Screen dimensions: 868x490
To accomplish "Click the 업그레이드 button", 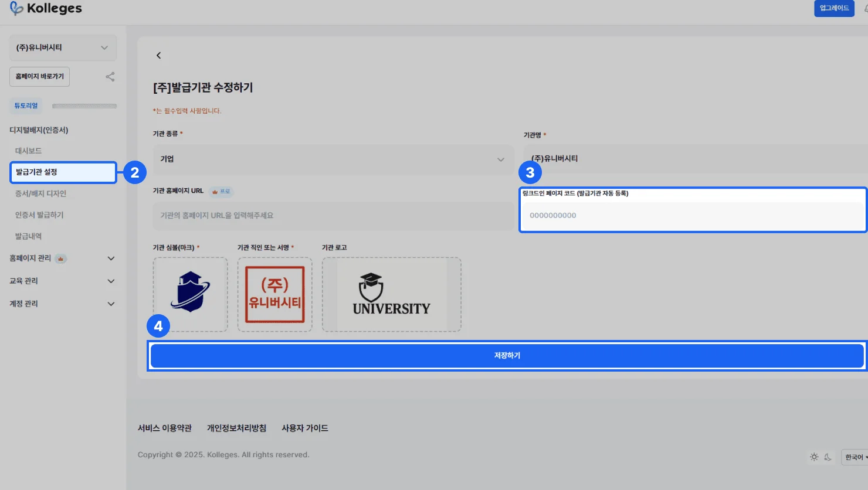I will [834, 8].
